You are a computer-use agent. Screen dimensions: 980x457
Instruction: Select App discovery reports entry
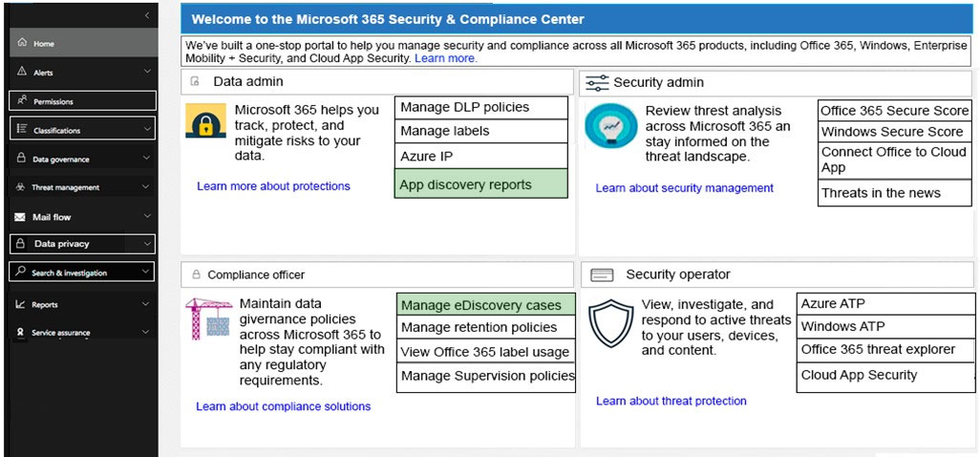[x=481, y=184]
